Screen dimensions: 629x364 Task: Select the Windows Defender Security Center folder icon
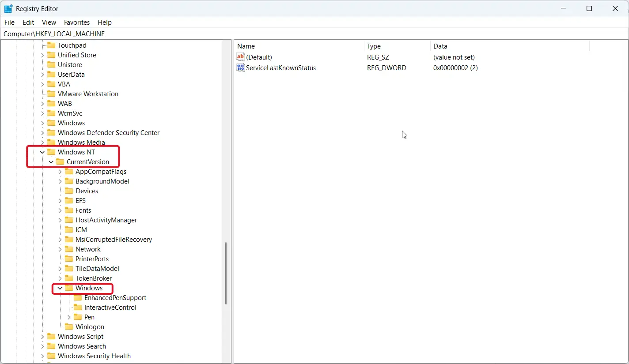[x=51, y=133]
